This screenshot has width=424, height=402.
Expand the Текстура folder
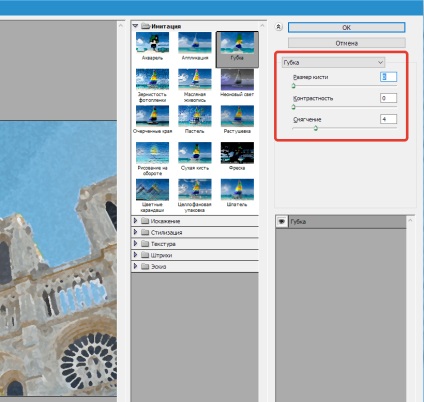click(135, 243)
